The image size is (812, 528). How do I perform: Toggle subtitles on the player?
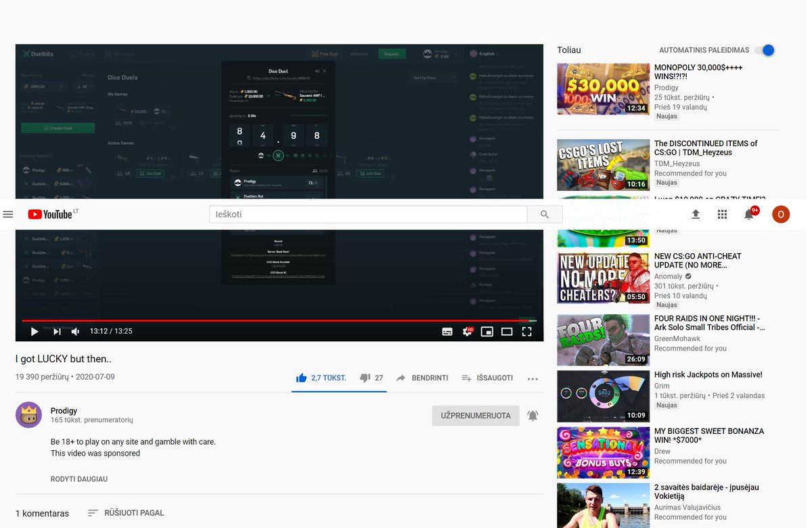point(447,332)
